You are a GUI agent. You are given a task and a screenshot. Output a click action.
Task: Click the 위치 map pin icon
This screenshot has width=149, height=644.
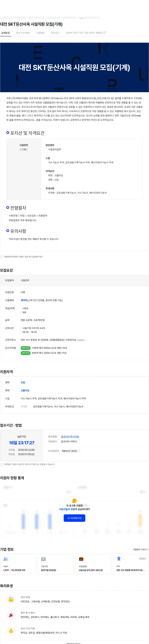click(119, 559)
